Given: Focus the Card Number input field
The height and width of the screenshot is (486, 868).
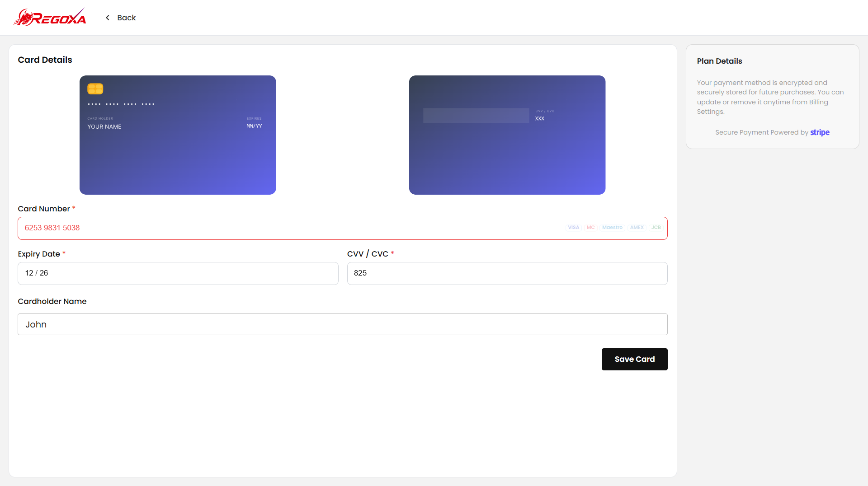Looking at the screenshot, I should coord(342,228).
